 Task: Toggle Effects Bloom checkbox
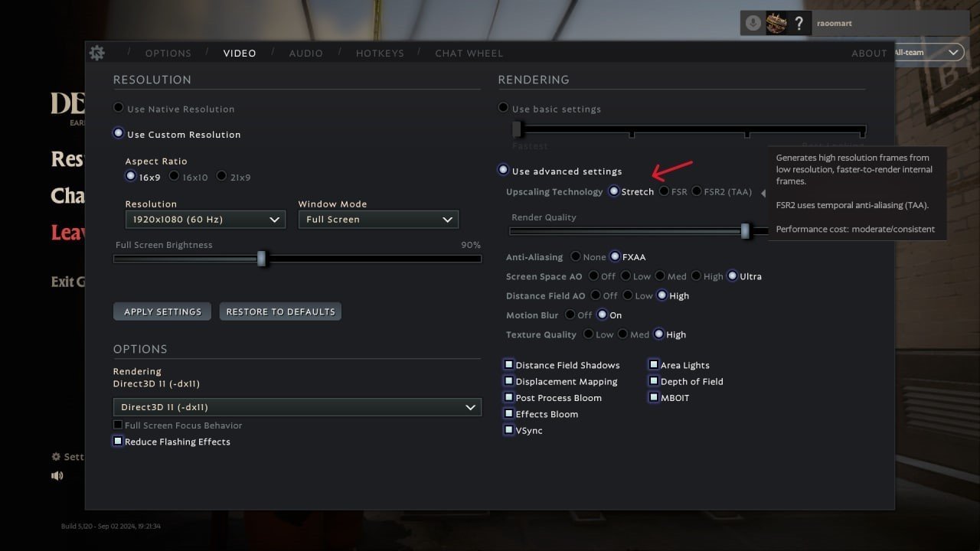point(508,413)
